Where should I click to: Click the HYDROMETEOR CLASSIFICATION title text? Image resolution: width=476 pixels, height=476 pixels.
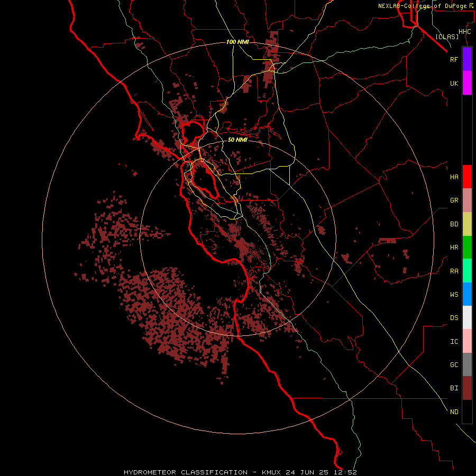click(x=186, y=472)
